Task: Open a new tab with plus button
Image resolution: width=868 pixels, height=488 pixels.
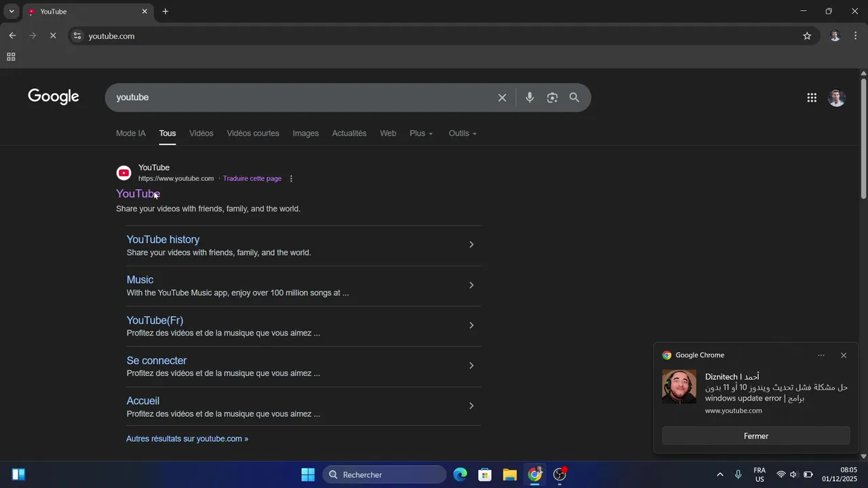Action: tap(165, 12)
